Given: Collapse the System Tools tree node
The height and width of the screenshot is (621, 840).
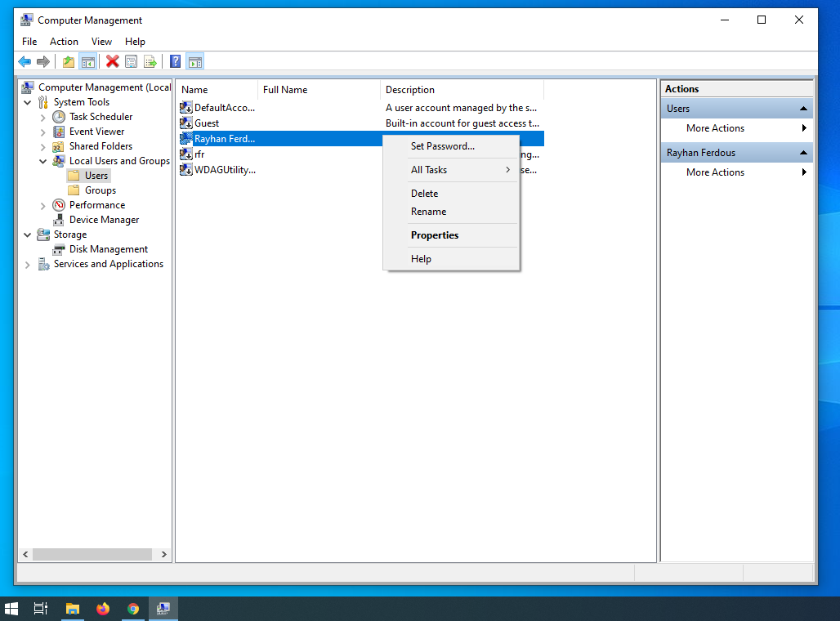Looking at the screenshot, I should (28, 102).
